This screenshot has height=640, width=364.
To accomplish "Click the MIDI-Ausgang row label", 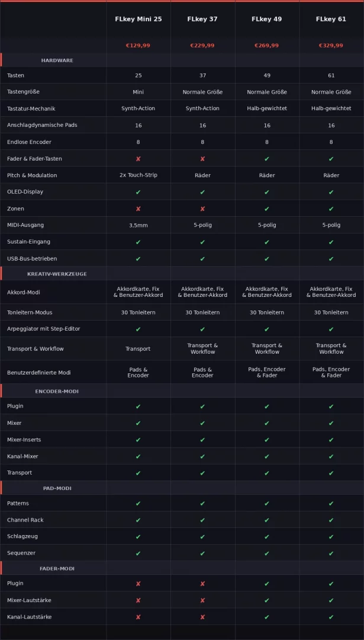I will (x=25, y=225).
